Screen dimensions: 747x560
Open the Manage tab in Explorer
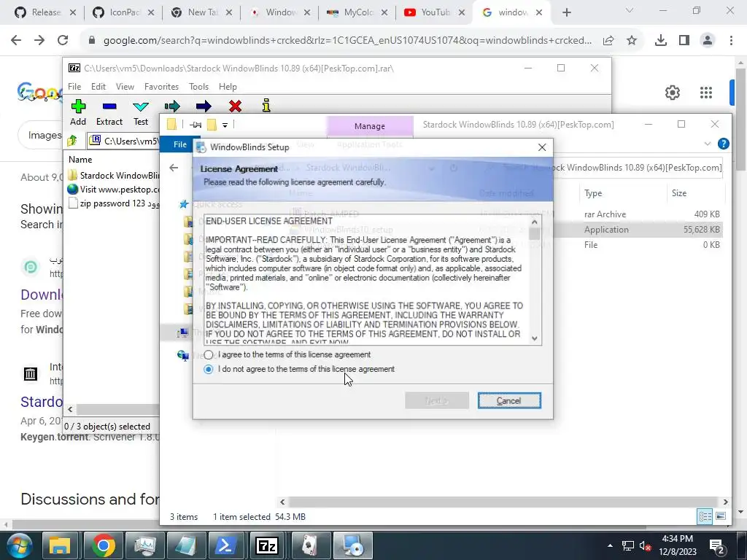(x=370, y=126)
